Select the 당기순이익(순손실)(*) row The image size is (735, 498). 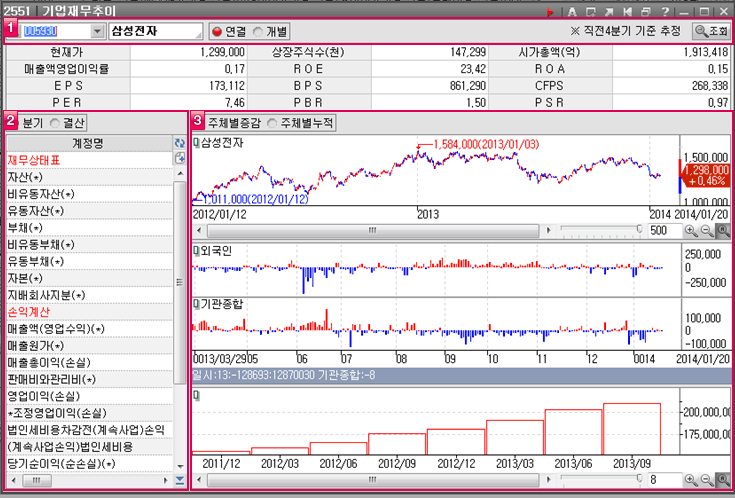[x=89, y=464]
